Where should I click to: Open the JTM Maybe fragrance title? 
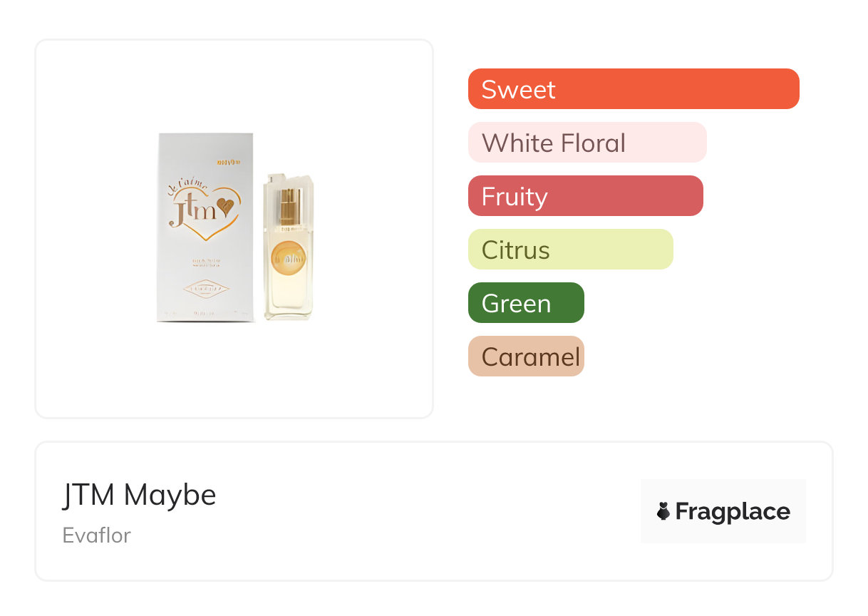point(140,495)
